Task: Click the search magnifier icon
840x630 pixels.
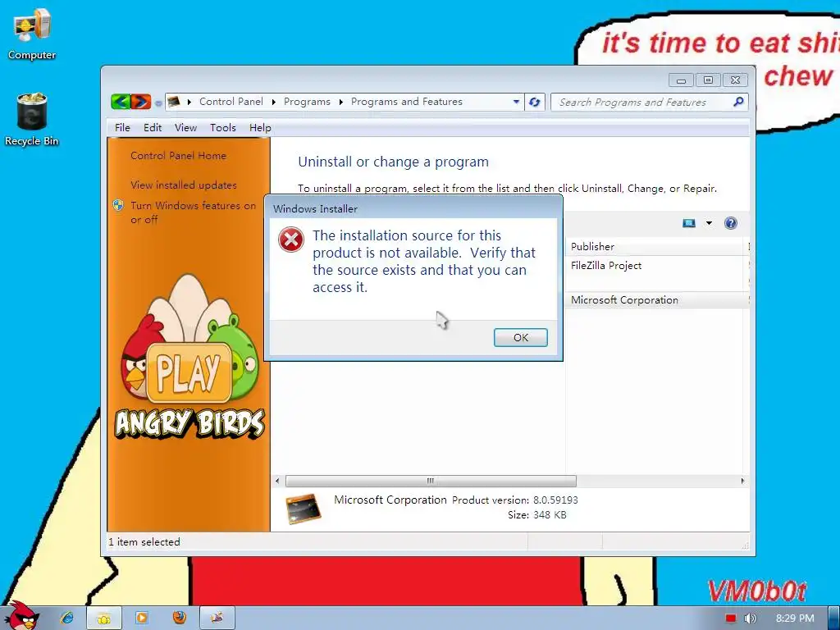Action: [x=738, y=102]
